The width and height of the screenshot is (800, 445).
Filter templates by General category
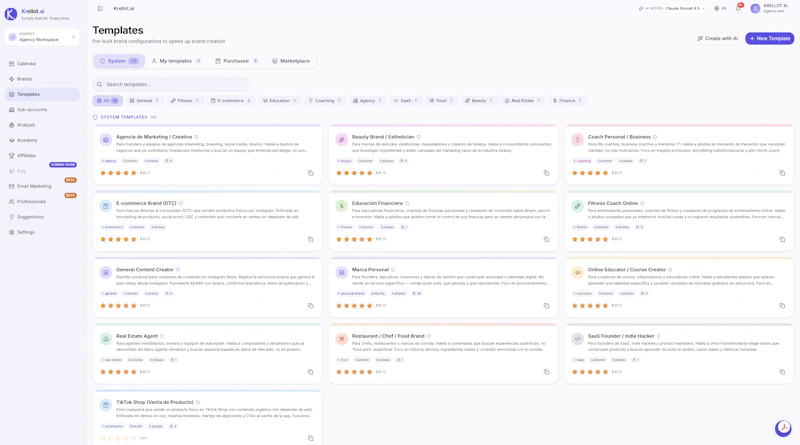coord(144,101)
